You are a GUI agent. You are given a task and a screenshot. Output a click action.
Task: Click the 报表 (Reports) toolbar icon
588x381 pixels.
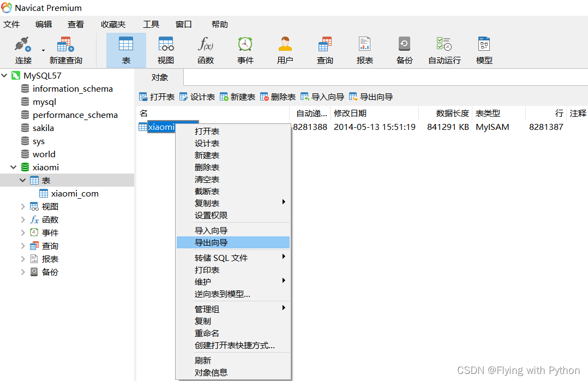[x=364, y=49]
